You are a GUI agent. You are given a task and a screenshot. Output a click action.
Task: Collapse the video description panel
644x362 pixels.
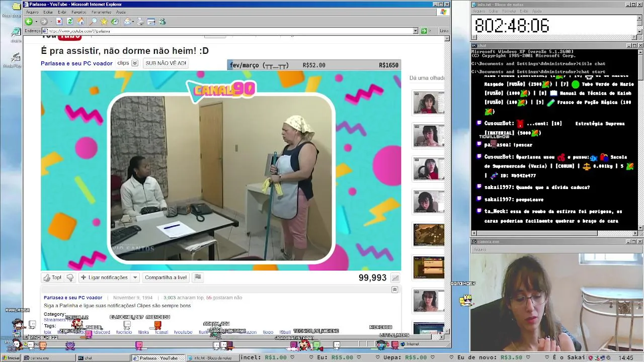(394, 290)
